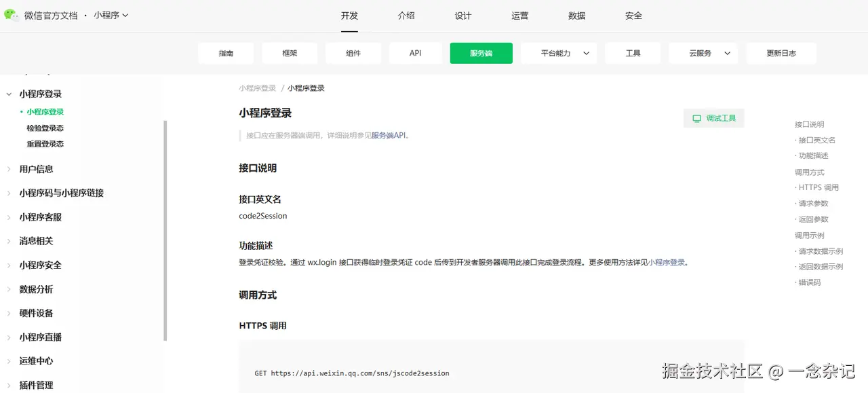
Task: Select 小程序登录 sub-item in sidebar
Action: pos(45,112)
